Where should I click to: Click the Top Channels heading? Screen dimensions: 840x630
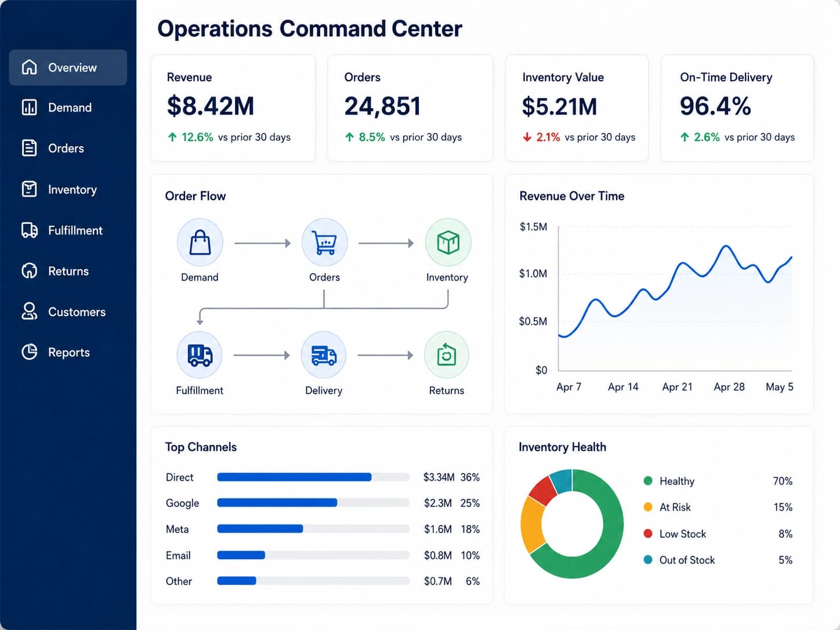[x=201, y=447]
